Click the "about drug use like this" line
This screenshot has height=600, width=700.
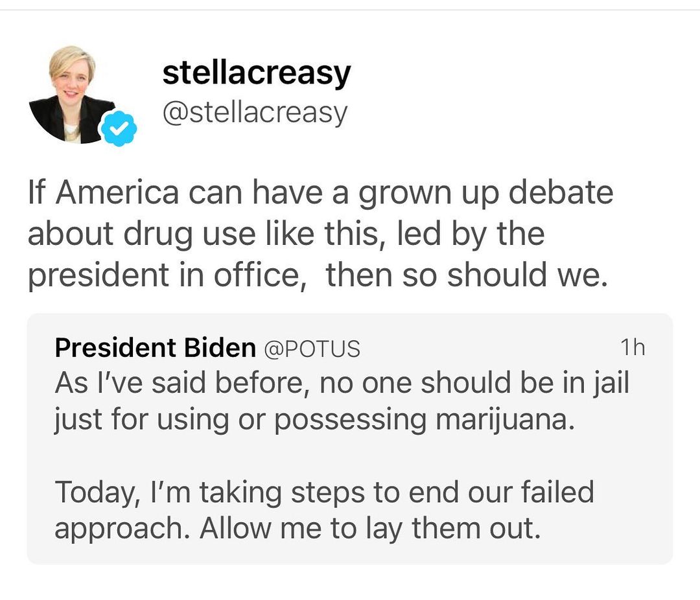click(286, 235)
